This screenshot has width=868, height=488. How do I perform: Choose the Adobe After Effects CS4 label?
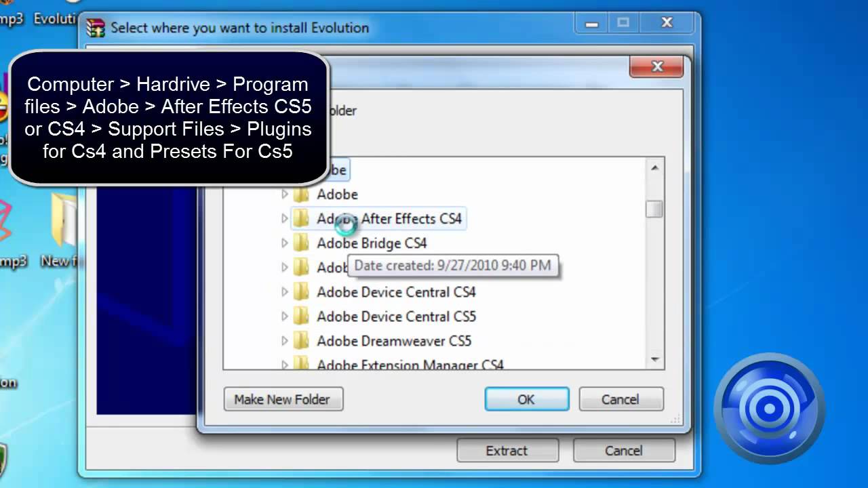point(389,219)
